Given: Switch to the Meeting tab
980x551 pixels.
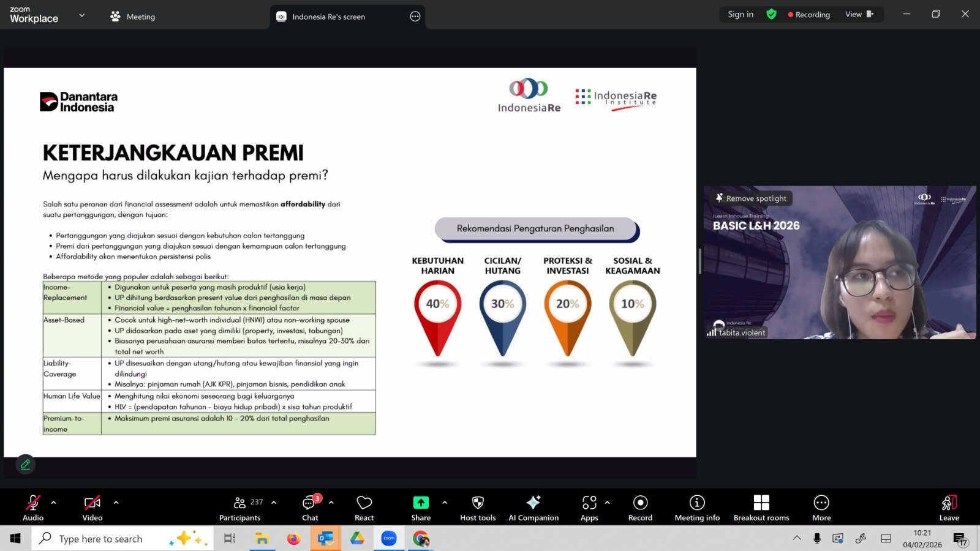Looking at the screenshot, I should 133,17.
